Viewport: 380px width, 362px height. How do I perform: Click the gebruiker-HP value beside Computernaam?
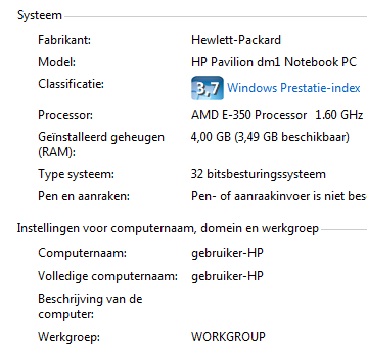point(227,253)
